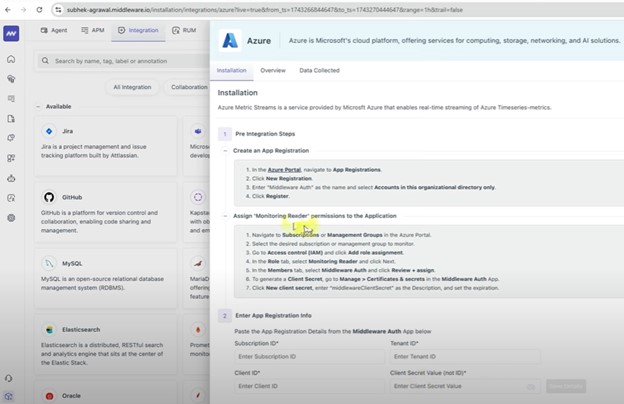Image resolution: width=624 pixels, height=404 pixels.
Task: Click the Enter Subscription ID field
Action: point(310,357)
